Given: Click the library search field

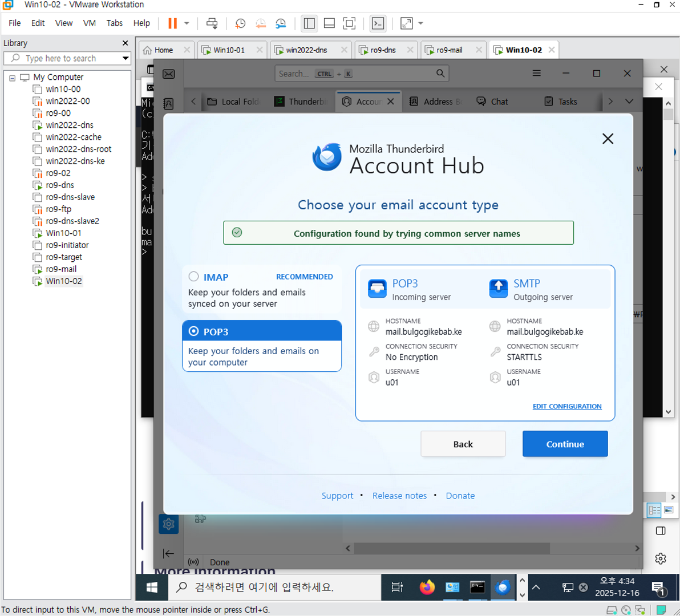Looking at the screenshot, I should [x=67, y=58].
